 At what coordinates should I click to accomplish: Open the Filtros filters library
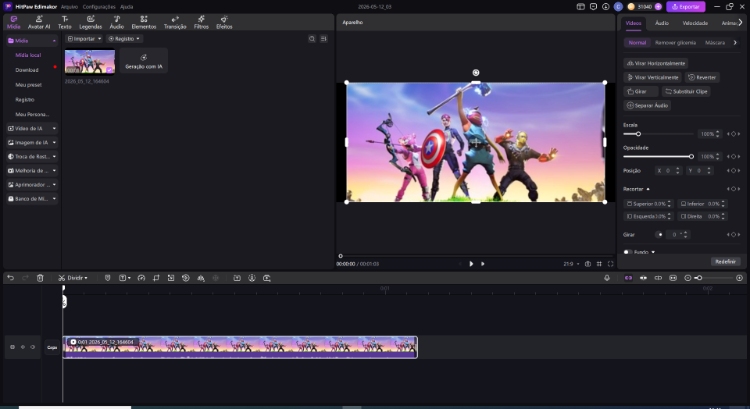point(201,22)
